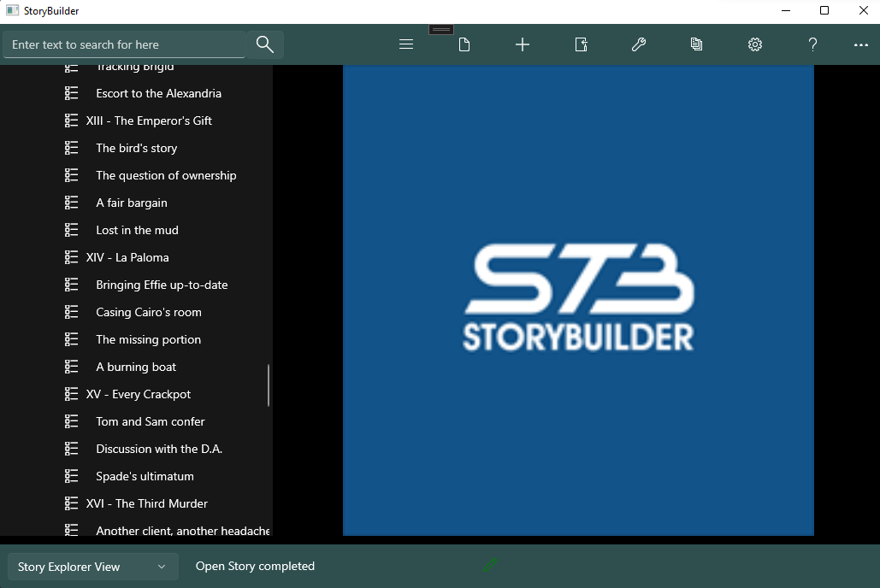Click the open file icon in the toolbar

click(x=464, y=44)
